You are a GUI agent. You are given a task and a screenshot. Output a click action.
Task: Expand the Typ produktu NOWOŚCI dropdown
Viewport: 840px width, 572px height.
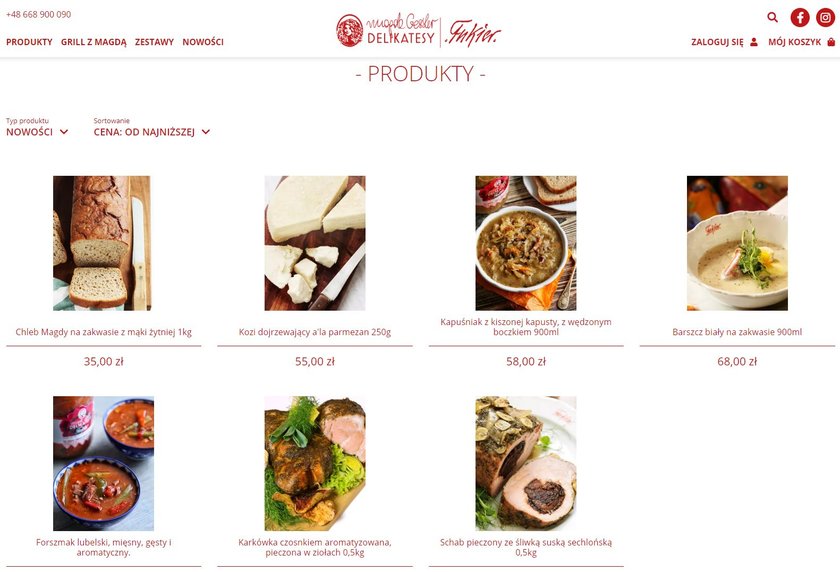tap(37, 132)
